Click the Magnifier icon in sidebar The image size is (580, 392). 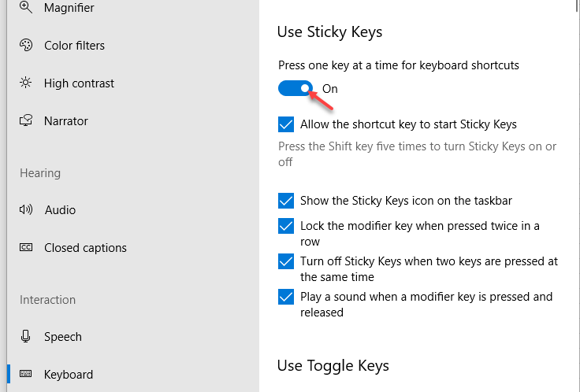pos(25,7)
